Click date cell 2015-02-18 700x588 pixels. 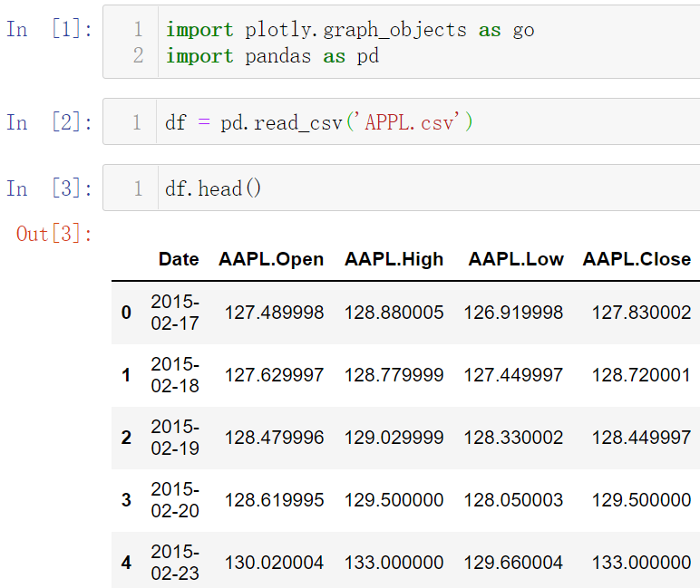[x=175, y=375]
